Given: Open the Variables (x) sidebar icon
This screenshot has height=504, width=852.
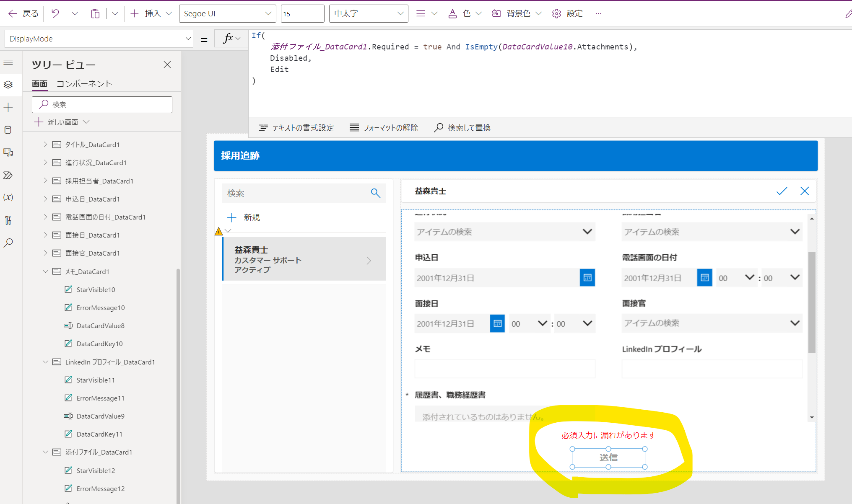Looking at the screenshot, I should coord(8,197).
